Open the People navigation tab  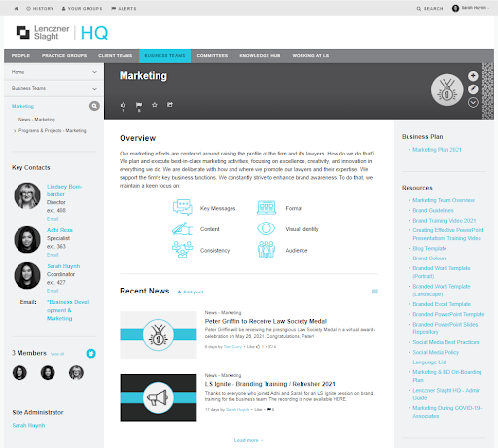click(x=20, y=55)
